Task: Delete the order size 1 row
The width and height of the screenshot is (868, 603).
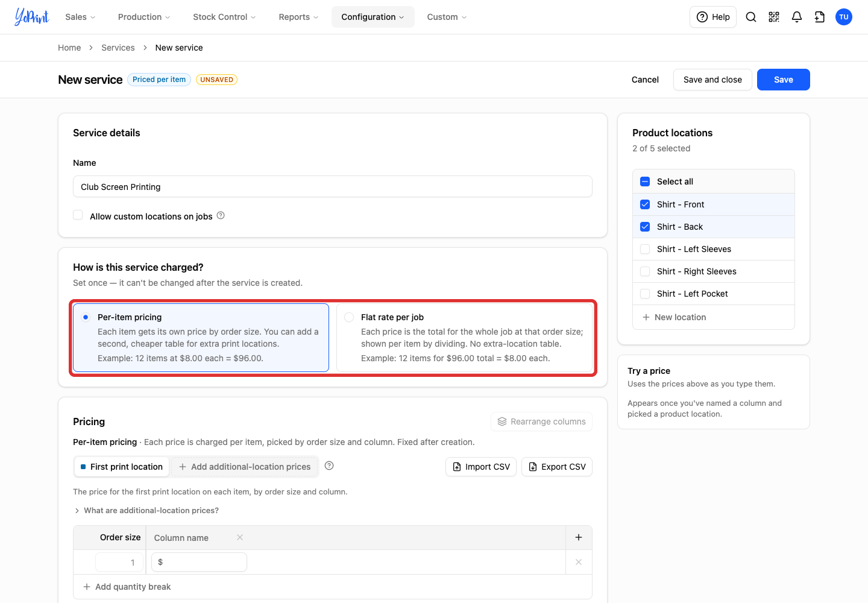Action: point(579,562)
